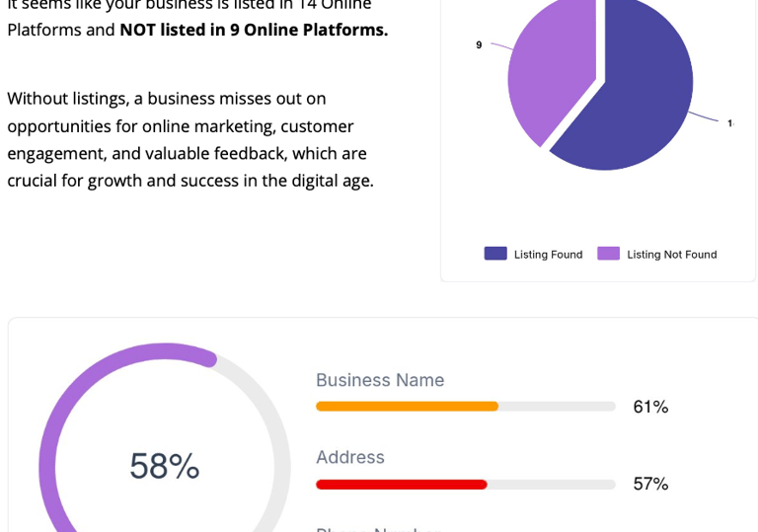The height and width of the screenshot is (532, 758).
Task: Click the 'Listing Not Found' legend label
Action: pyautogui.click(x=671, y=255)
